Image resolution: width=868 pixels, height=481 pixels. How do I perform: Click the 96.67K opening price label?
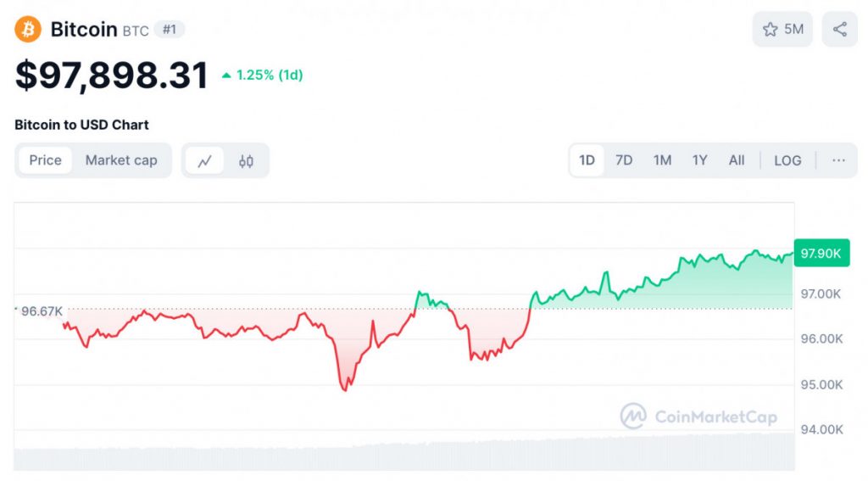[x=42, y=310]
